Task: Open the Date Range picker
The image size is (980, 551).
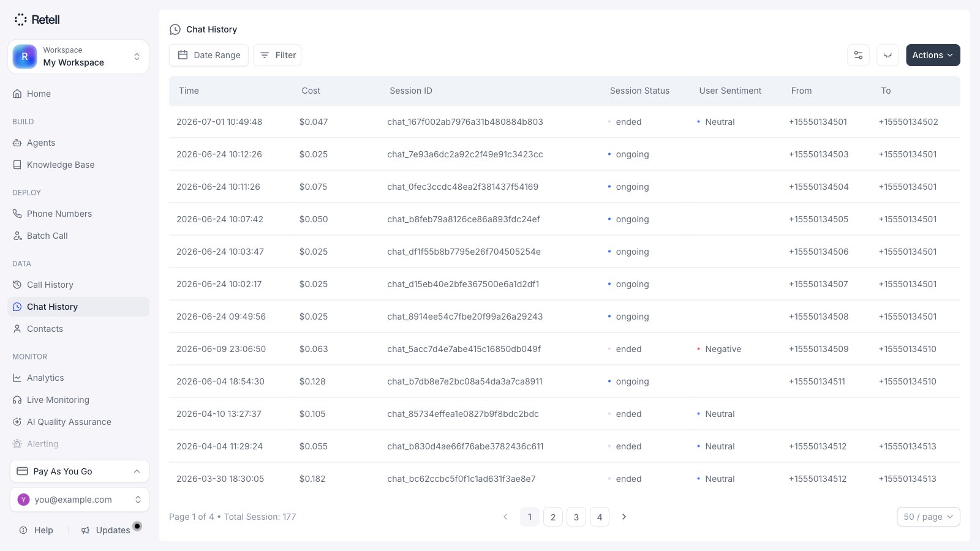Action: [209, 55]
